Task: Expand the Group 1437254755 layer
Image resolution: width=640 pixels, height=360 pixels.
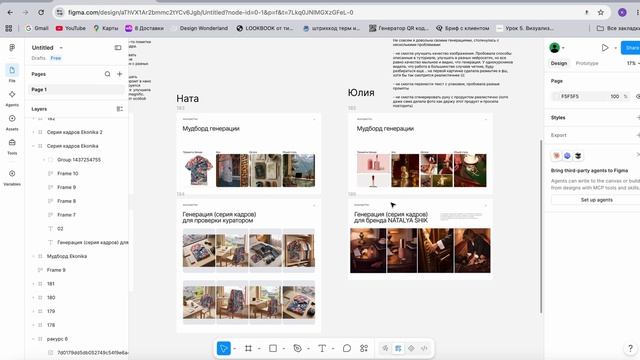Action: coord(44,160)
